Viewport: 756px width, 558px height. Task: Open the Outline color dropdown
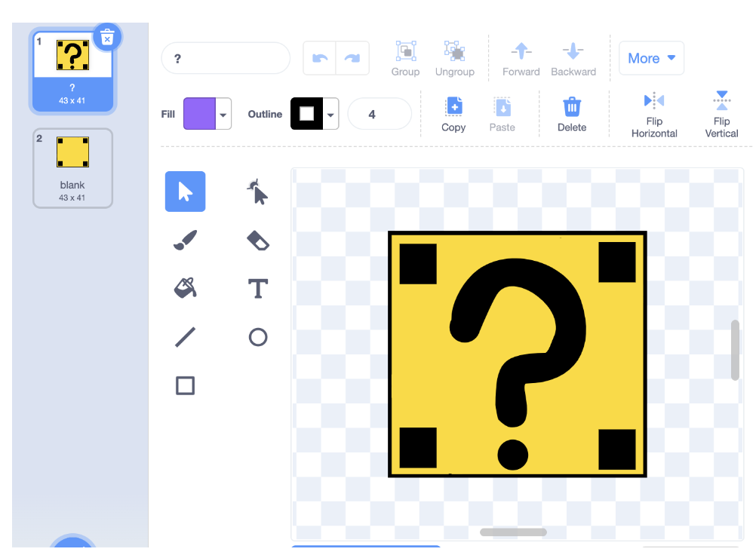click(331, 115)
